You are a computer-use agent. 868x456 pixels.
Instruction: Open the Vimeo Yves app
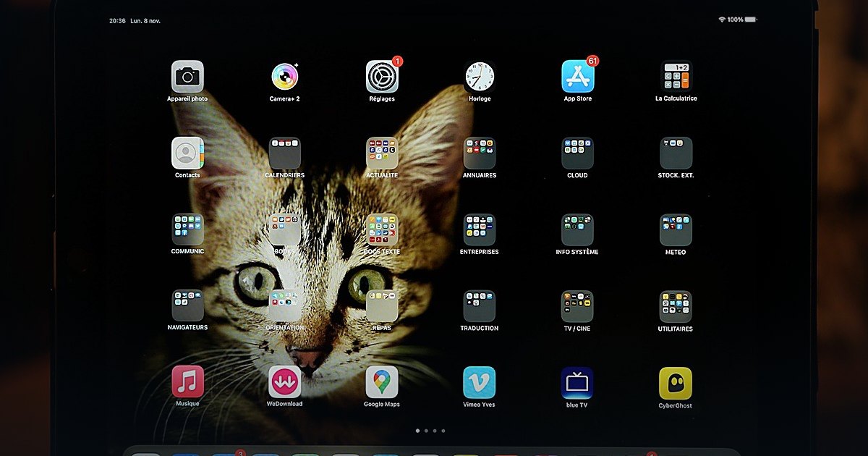pos(480,382)
